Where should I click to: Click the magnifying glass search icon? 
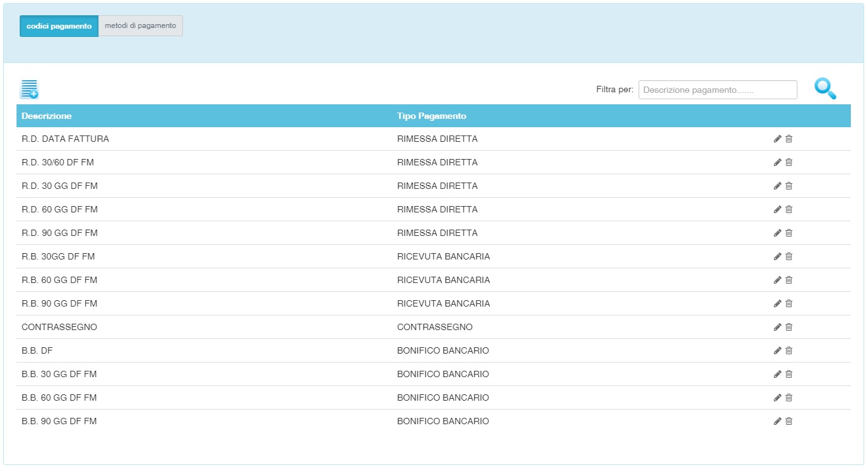[x=825, y=88]
